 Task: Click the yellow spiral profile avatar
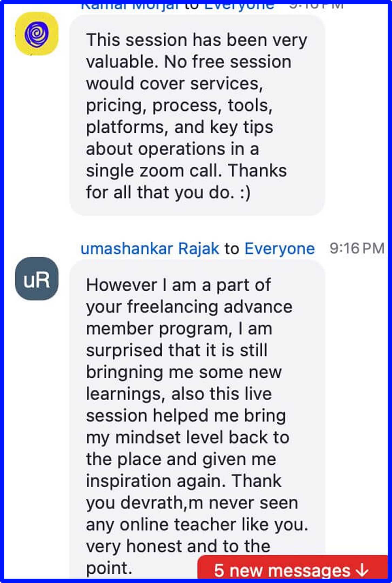tap(36, 34)
